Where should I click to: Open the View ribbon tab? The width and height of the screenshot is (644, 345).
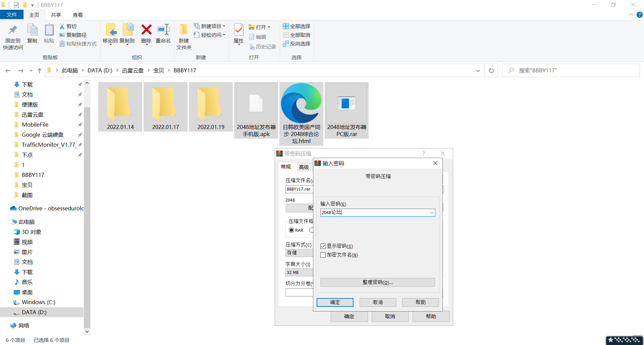(x=78, y=15)
